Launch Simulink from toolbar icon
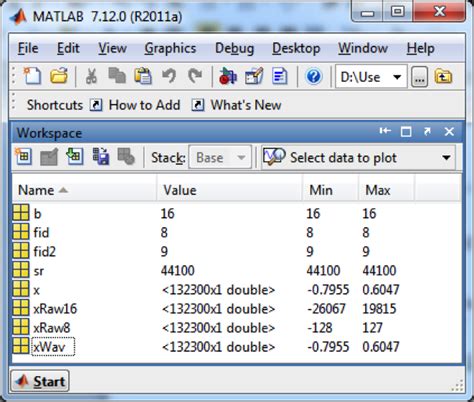Screen dimensions: 474x402 pos(228,77)
